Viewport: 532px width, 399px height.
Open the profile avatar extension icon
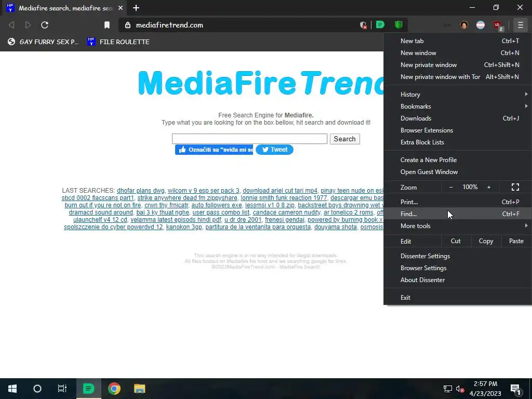click(x=464, y=25)
